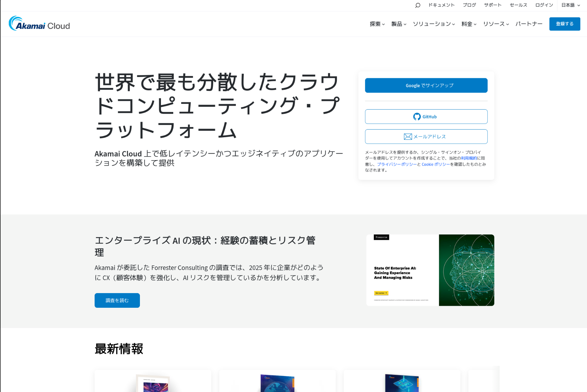The height and width of the screenshot is (392, 587).
Task: Click Google でサインアップ button
Action: (426, 86)
